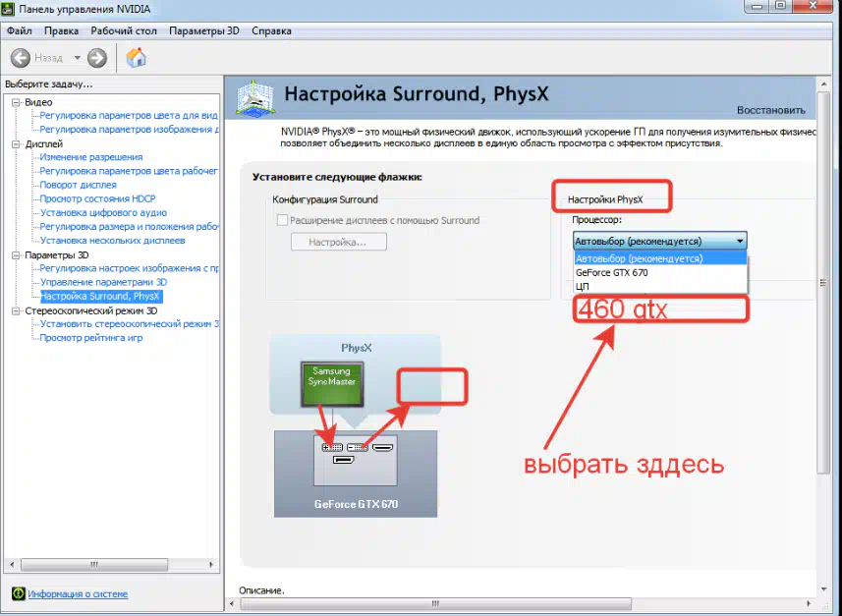The image size is (842, 616).
Task: Select Просмотр рейтинга игр
Action: click(91, 338)
